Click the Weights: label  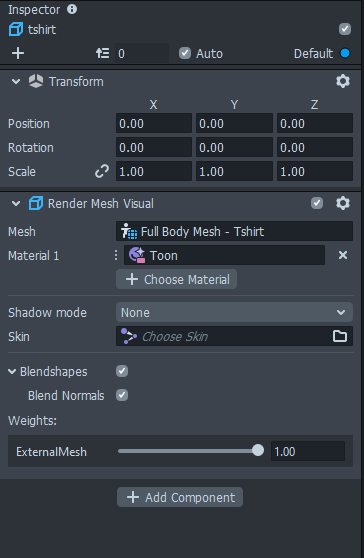(x=32, y=421)
